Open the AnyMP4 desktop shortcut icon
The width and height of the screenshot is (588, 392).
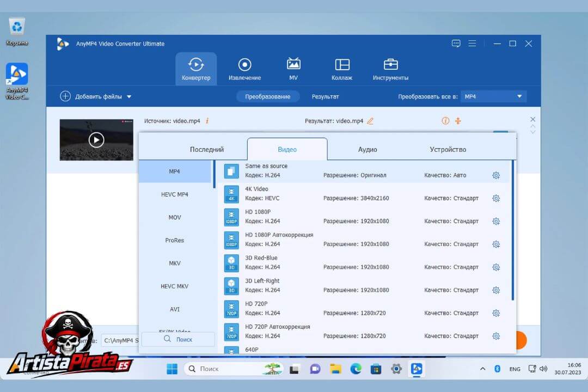pyautogui.click(x=17, y=81)
